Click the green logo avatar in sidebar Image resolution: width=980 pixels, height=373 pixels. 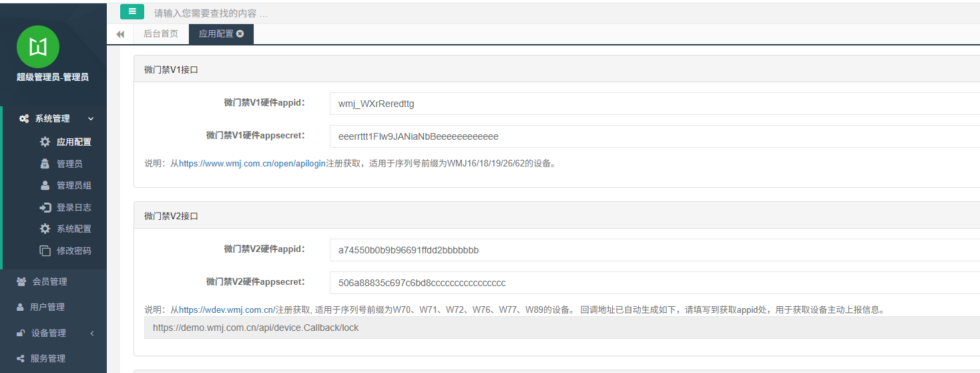pyautogui.click(x=38, y=47)
